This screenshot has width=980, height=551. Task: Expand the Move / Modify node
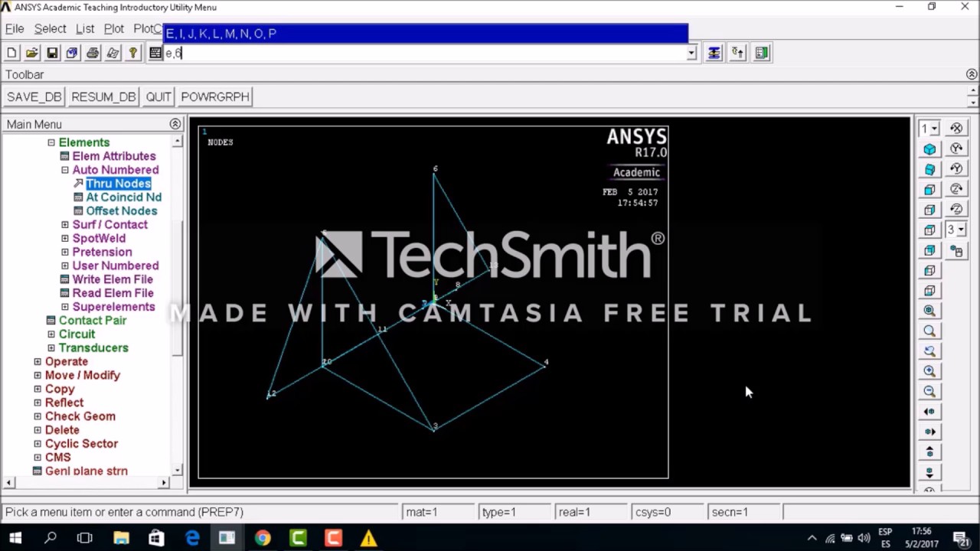[x=38, y=376]
